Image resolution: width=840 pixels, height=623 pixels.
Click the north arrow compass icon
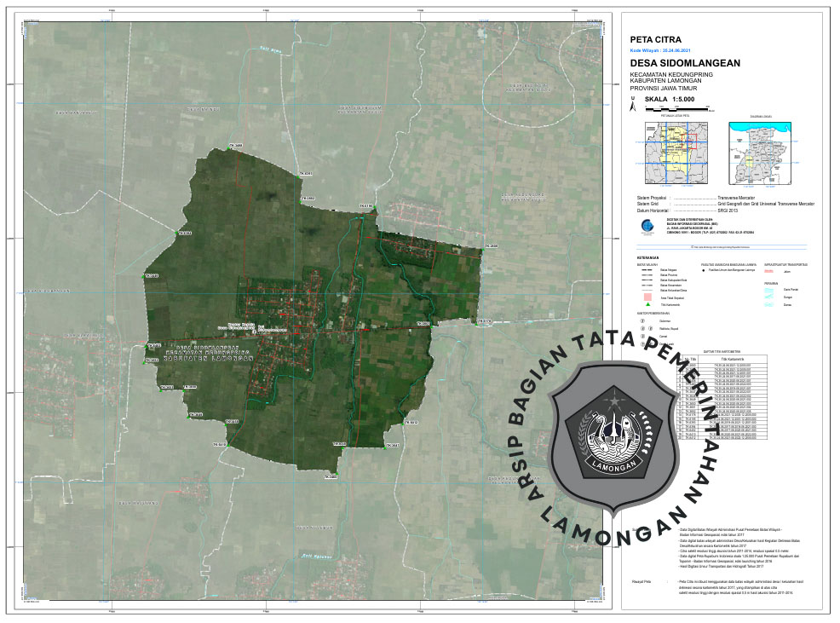click(632, 102)
